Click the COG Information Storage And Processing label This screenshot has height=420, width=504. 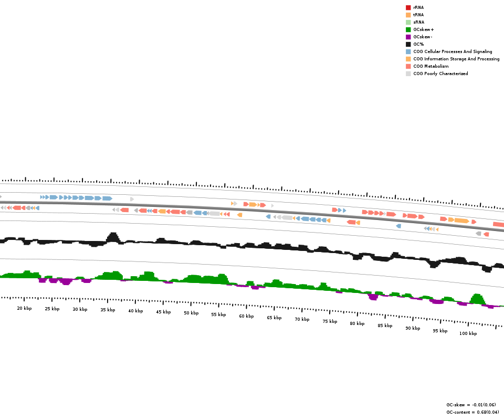pos(456,59)
